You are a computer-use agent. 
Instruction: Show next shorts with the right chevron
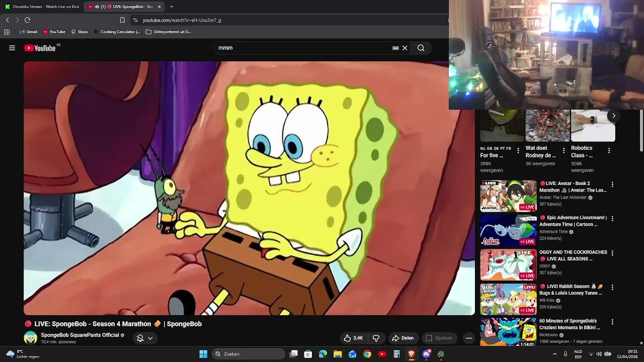(x=613, y=116)
